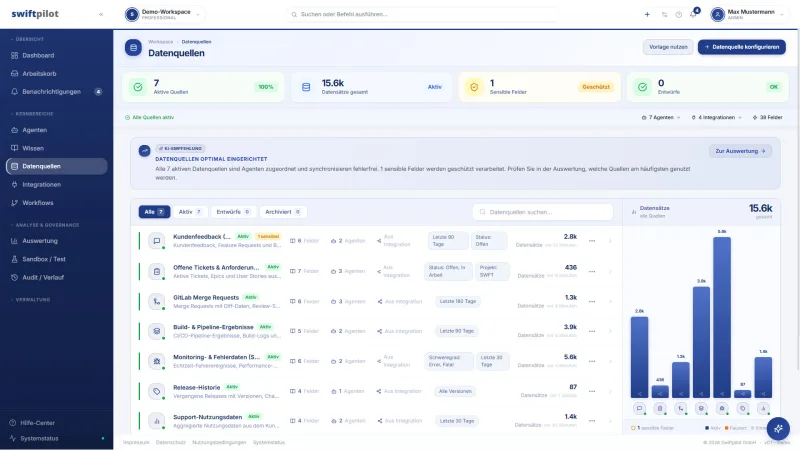This screenshot has width=800, height=450.
Task: Click Datenquelle konfigurieren button
Action: click(741, 47)
